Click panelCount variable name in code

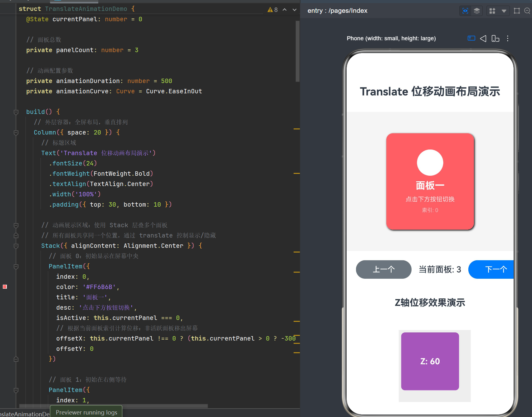tap(75, 50)
